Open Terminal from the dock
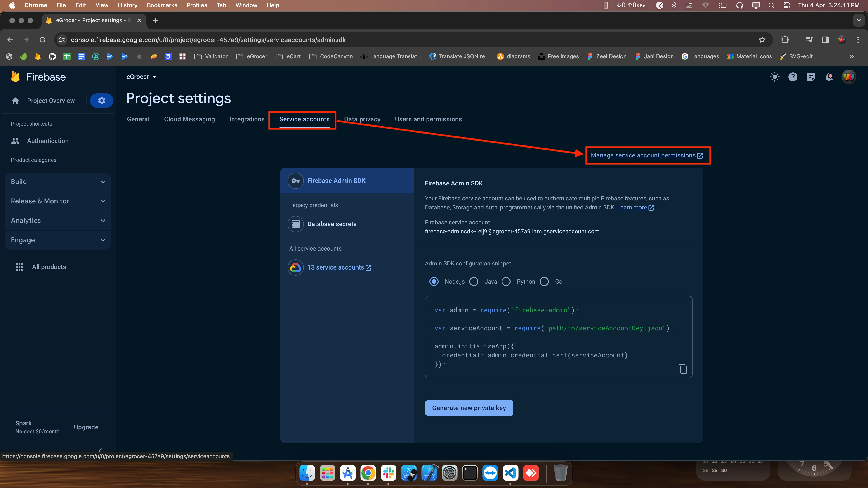Viewport: 868px width, 488px height. pos(470,473)
